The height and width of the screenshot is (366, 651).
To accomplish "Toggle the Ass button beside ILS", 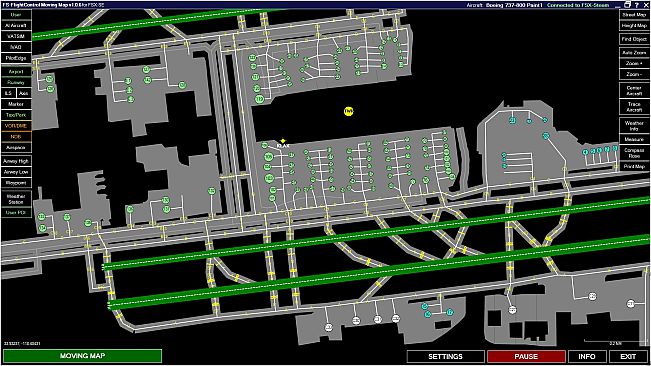I will point(23,93).
